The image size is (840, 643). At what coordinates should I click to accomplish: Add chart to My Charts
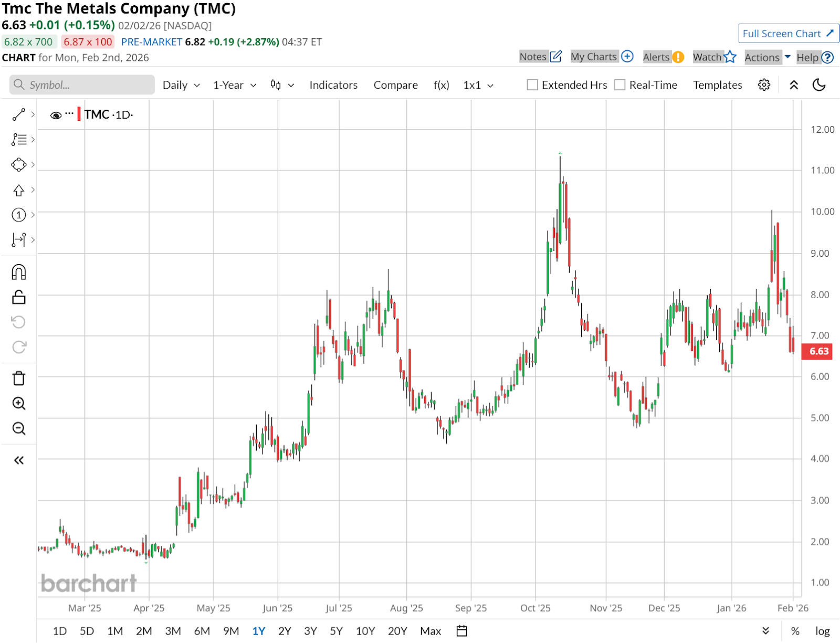pos(602,57)
